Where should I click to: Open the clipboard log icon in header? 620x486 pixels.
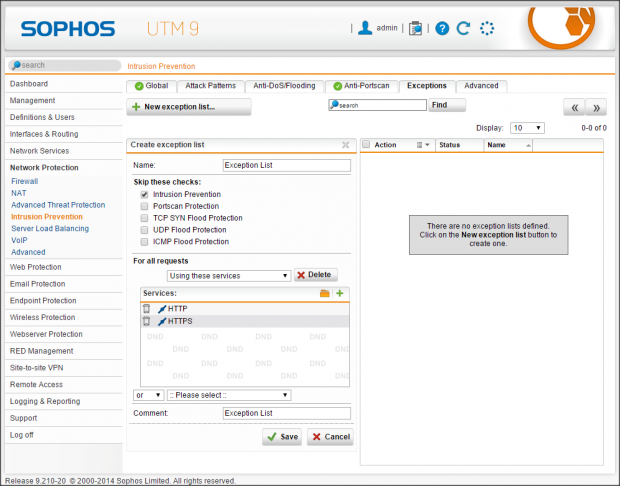click(x=415, y=28)
